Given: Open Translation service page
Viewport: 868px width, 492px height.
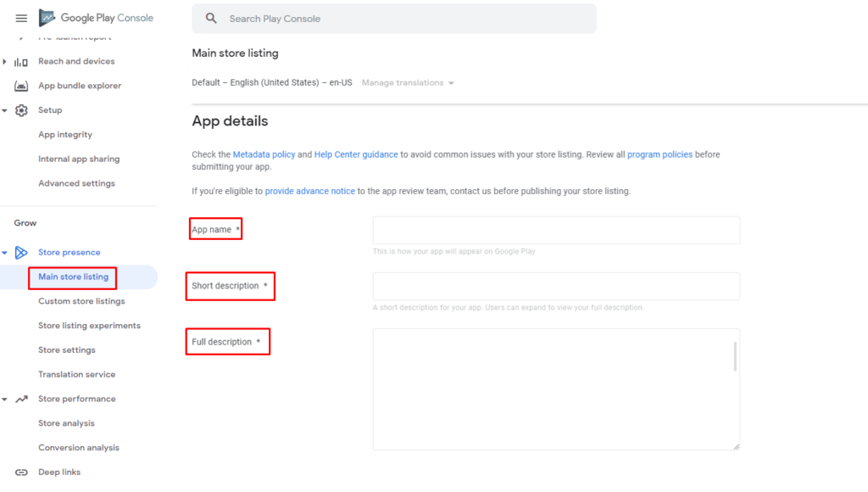Looking at the screenshot, I should (76, 374).
